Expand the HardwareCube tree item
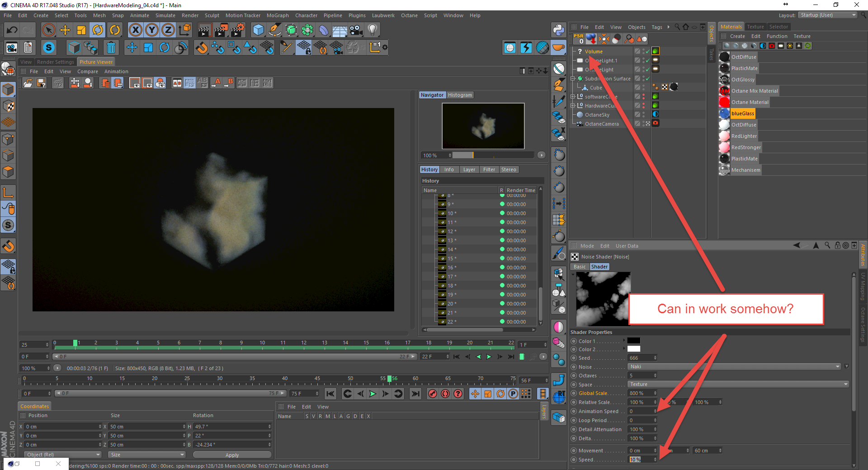The height and width of the screenshot is (470, 868). [x=573, y=106]
